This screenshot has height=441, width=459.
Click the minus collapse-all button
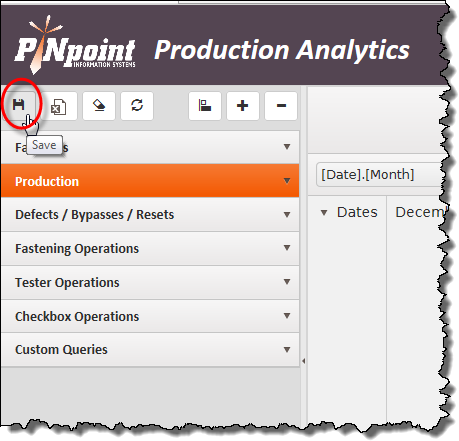pyautogui.click(x=281, y=106)
